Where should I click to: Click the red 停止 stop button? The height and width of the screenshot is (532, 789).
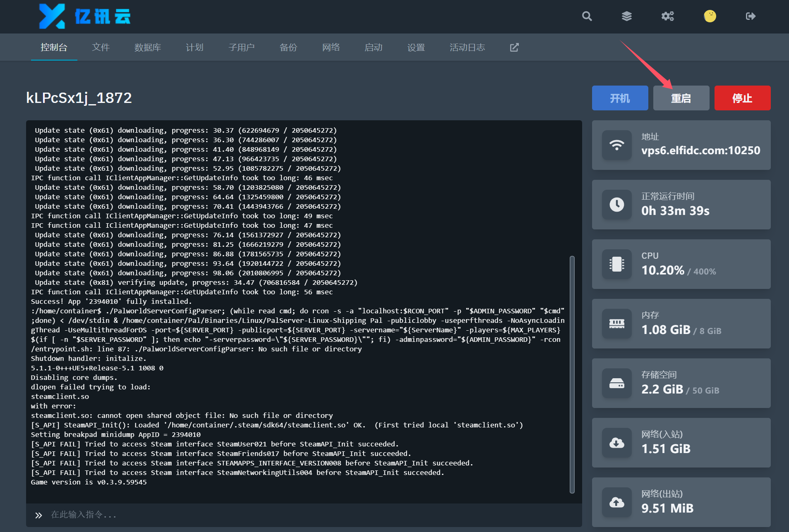coord(742,98)
